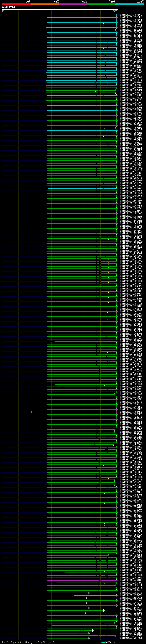
Task: Select hit label UniRef100_C6TGA6
Action: (131, 32)
